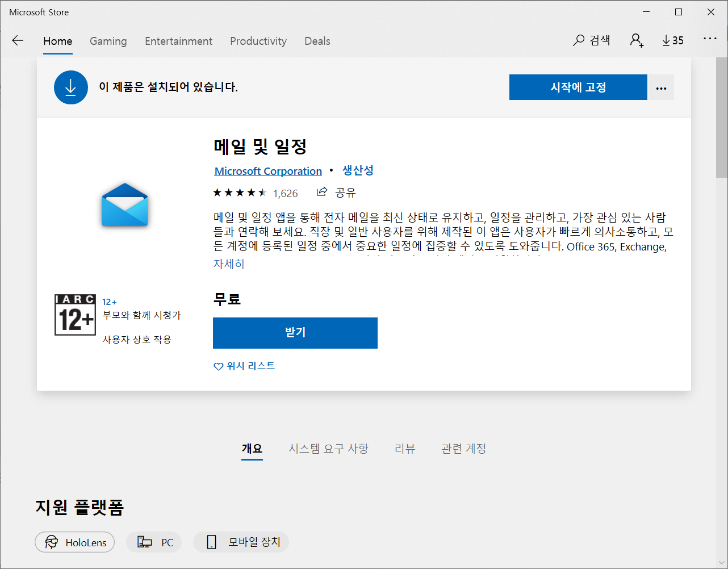Click the 1,626 ratings count
728x569 pixels.
pos(285,194)
